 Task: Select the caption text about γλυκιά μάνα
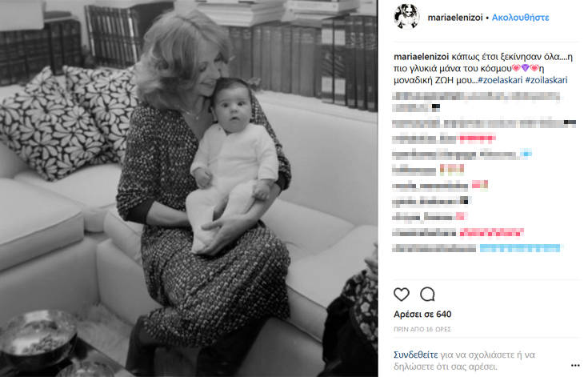tap(483, 69)
